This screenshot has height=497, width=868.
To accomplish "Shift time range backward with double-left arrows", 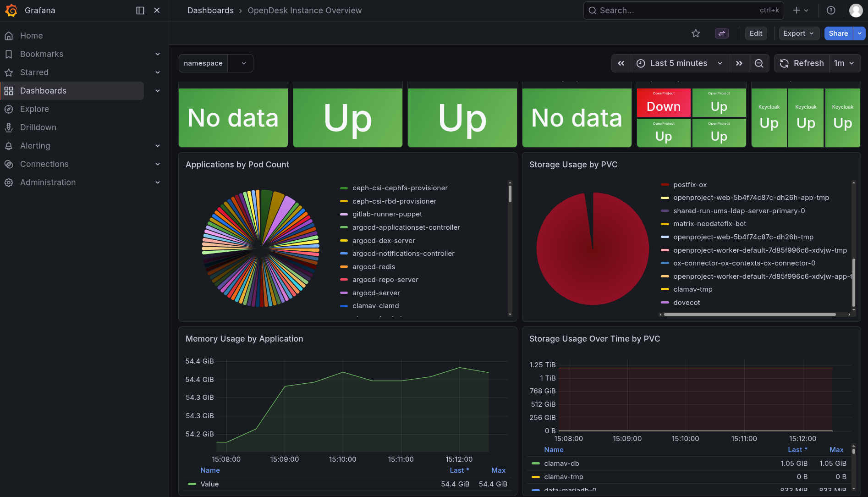I will (x=621, y=63).
